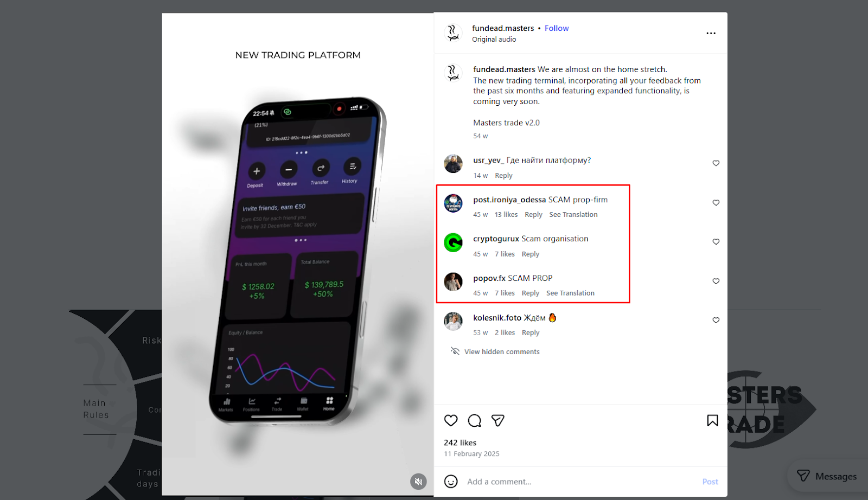See translation of popov.fx comment
Image resolution: width=868 pixels, height=500 pixels.
(x=570, y=293)
